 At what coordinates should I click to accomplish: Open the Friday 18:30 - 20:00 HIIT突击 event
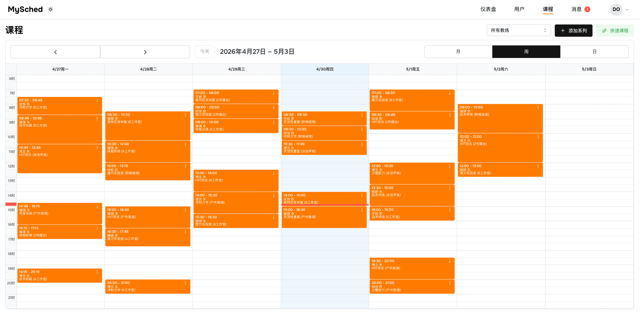pyautogui.click(x=412, y=268)
